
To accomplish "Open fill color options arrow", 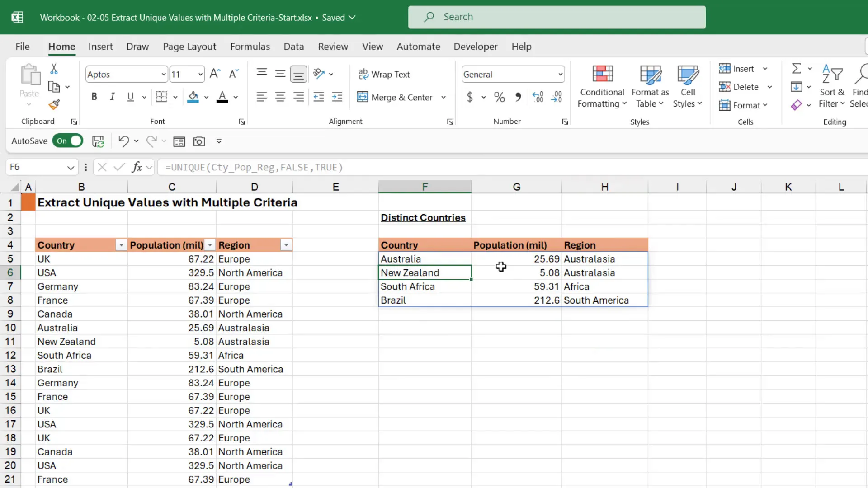I will click(x=207, y=97).
